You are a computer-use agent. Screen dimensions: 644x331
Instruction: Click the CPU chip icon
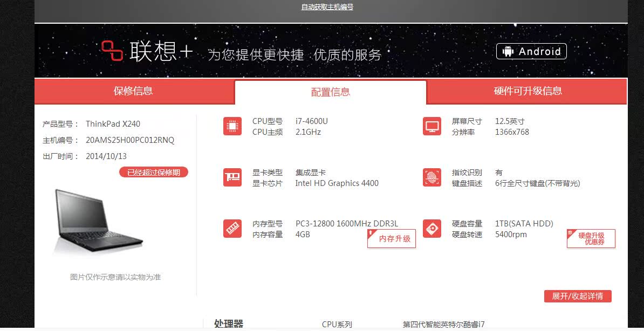click(x=232, y=126)
